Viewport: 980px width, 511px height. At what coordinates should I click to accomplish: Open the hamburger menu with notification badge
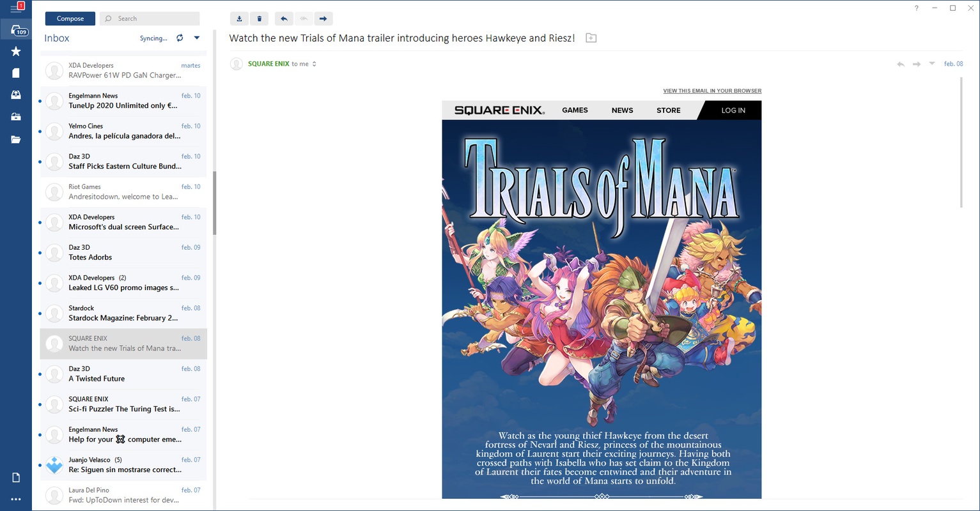16,8
